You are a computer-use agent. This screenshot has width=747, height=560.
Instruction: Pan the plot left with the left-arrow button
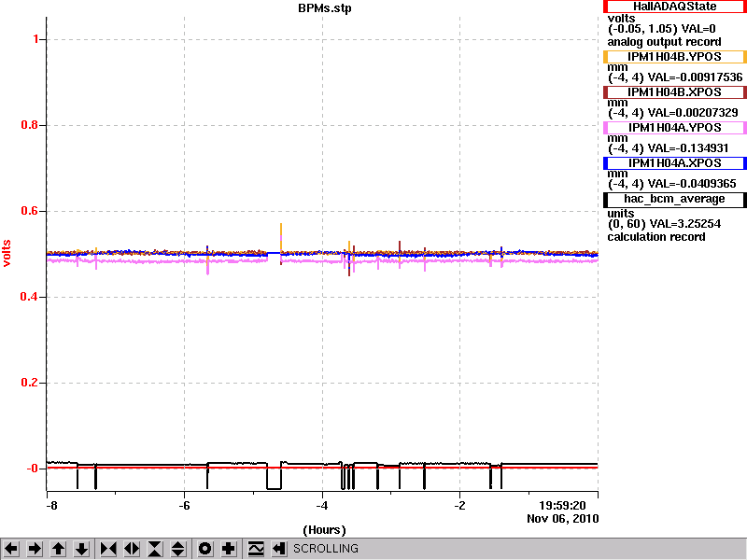click(11, 549)
